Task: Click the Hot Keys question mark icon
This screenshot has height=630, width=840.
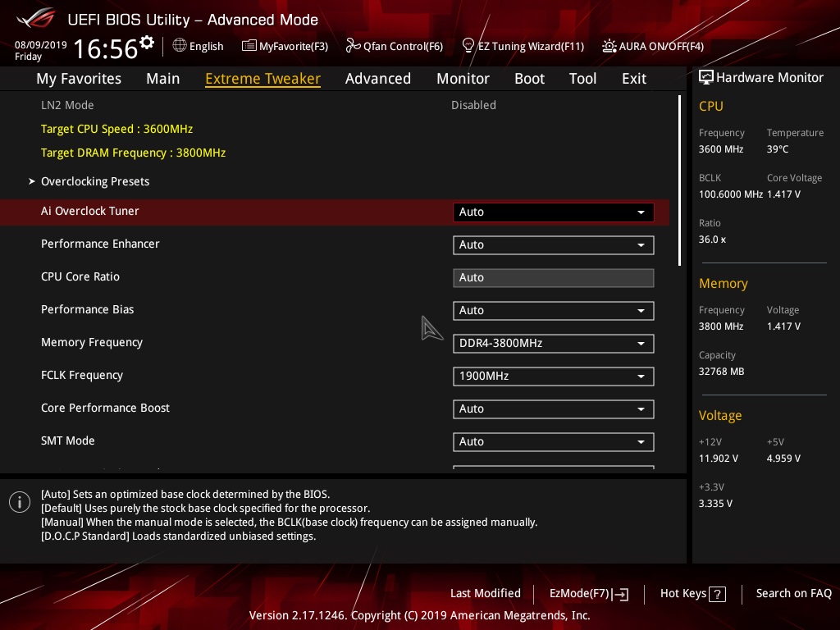Action: 717,594
